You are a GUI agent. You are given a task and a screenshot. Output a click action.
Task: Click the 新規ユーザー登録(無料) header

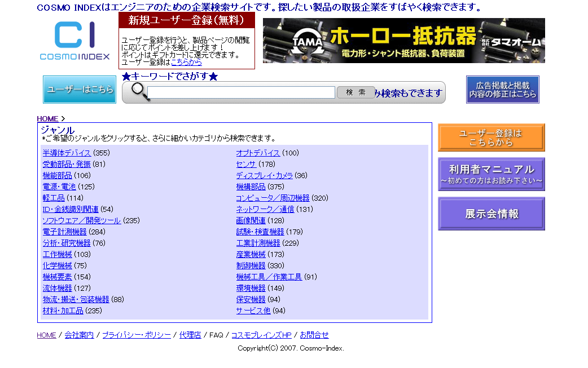[x=186, y=20]
